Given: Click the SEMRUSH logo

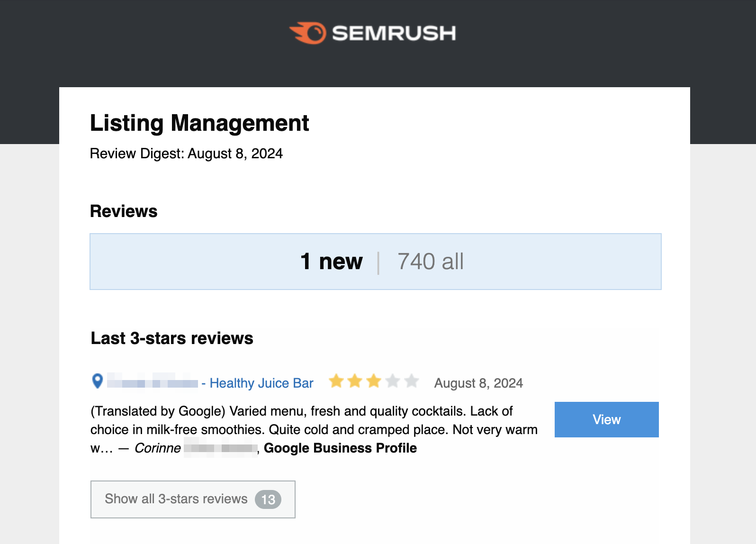Looking at the screenshot, I should point(372,32).
